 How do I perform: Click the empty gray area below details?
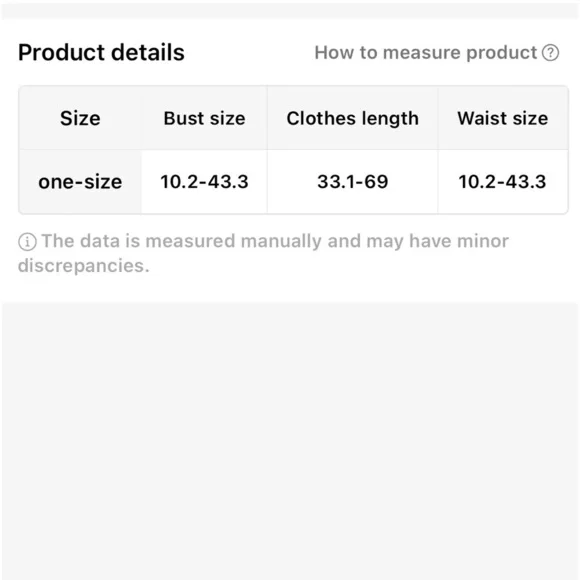(x=290, y=441)
